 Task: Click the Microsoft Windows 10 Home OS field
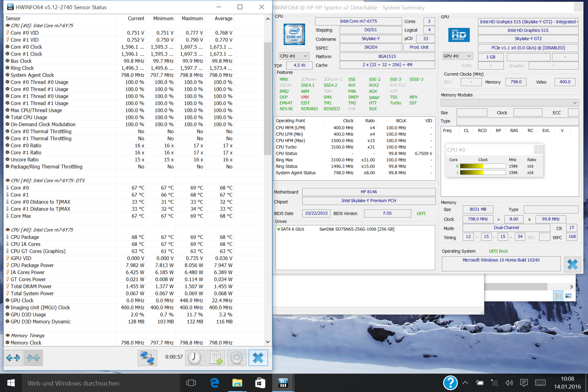point(501,264)
